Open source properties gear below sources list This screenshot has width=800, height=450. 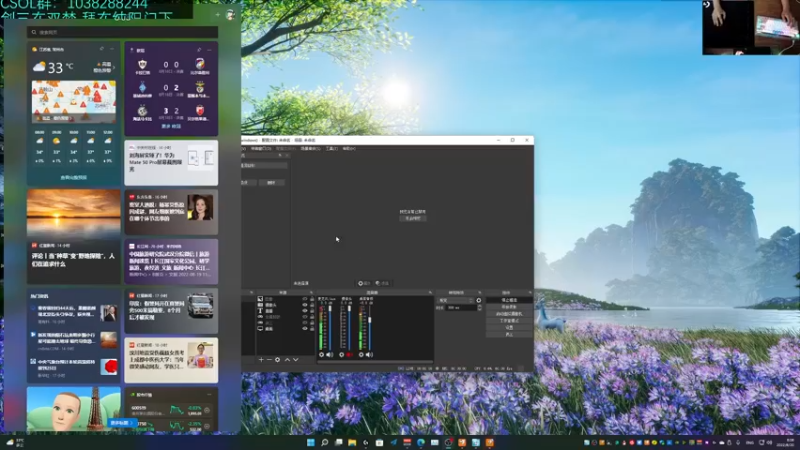click(278, 360)
